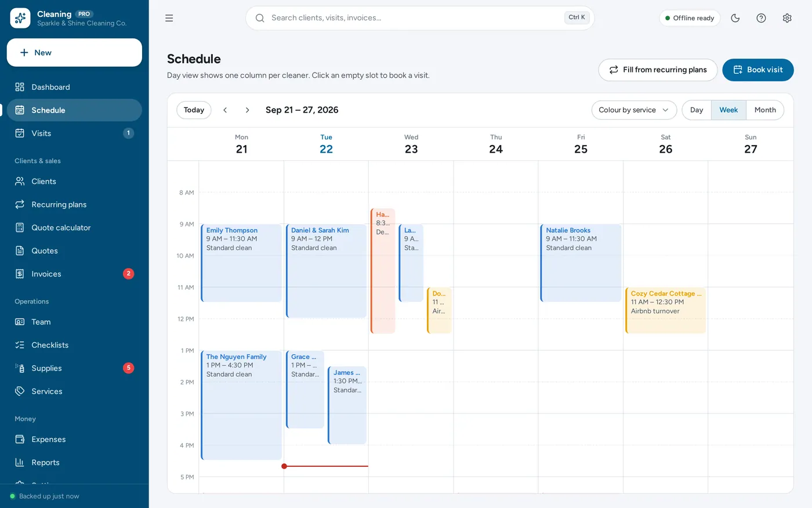
Task: Open the red Ha... visit on Wednesday
Action: point(383,271)
